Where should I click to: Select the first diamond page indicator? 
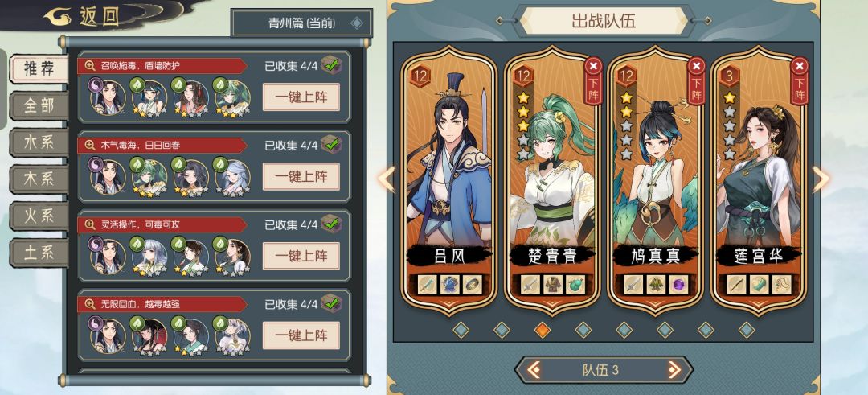461,330
